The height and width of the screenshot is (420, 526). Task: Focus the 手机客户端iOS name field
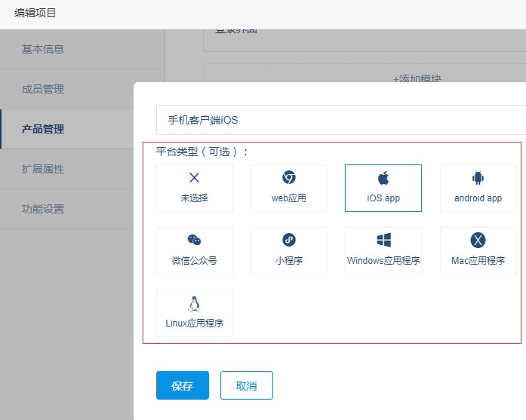(340, 120)
